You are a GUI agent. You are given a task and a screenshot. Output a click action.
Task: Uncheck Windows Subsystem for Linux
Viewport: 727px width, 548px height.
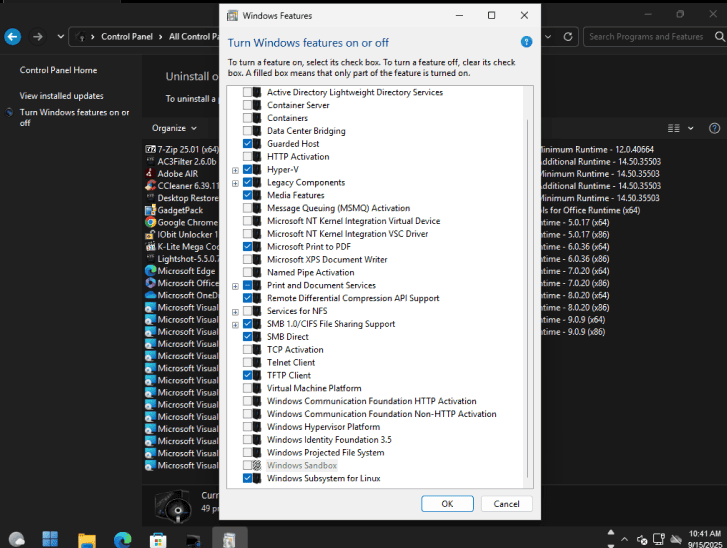tap(248, 478)
